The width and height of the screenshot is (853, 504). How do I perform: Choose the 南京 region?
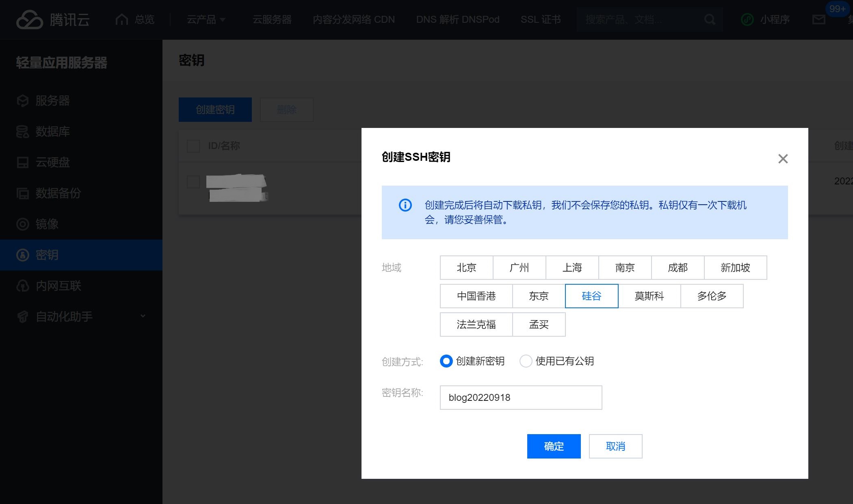click(625, 268)
